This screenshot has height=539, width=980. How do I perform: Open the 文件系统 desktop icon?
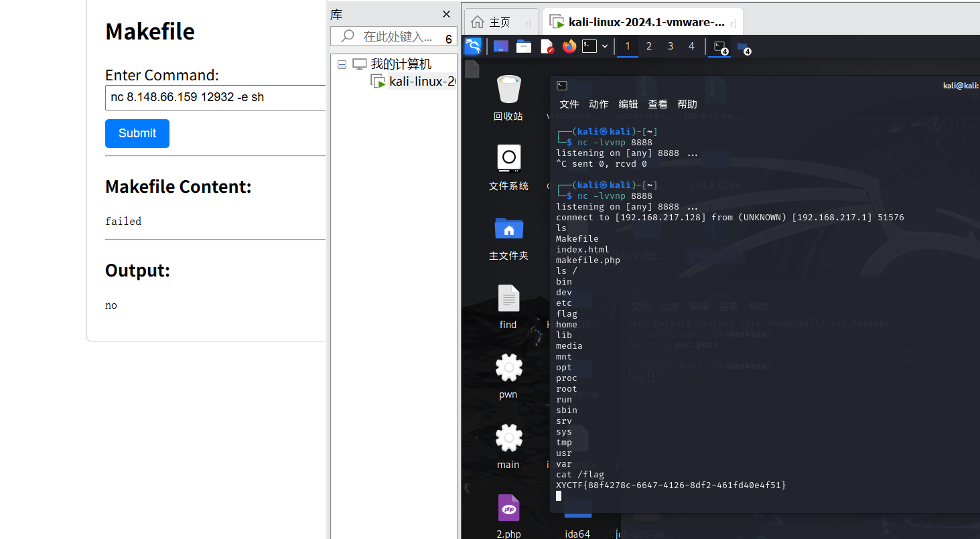(x=508, y=167)
